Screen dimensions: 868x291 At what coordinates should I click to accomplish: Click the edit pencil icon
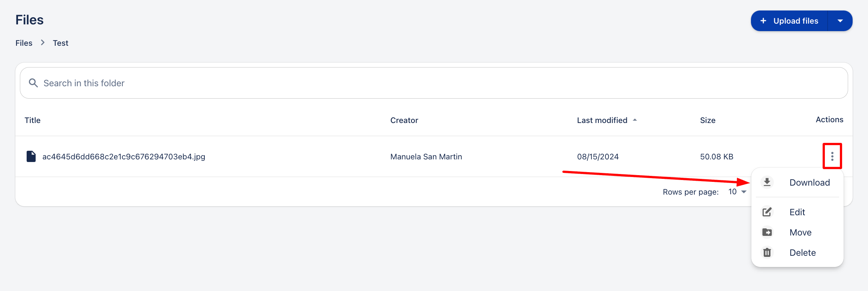pos(767,212)
